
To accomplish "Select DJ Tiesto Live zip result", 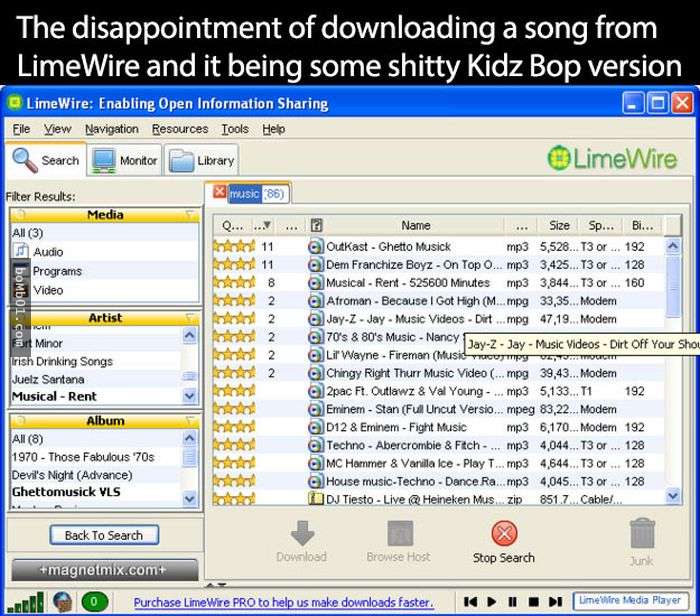I will (x=438, y=499).
